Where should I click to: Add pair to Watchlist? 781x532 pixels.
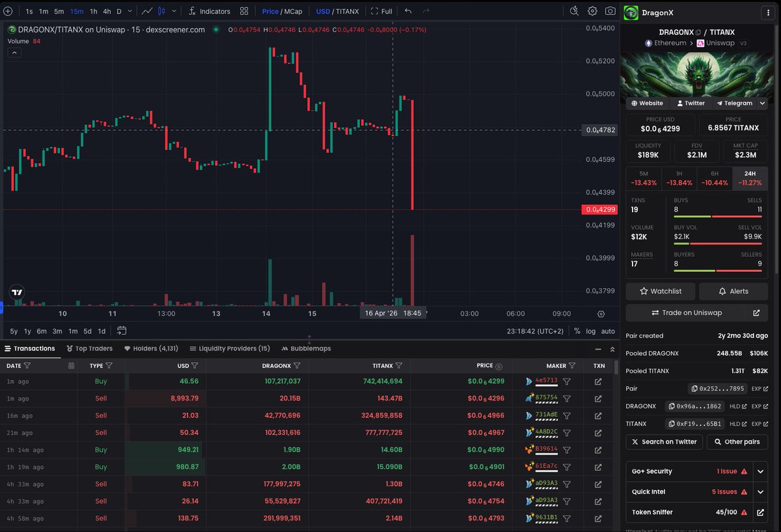click(x=661, y=291)
